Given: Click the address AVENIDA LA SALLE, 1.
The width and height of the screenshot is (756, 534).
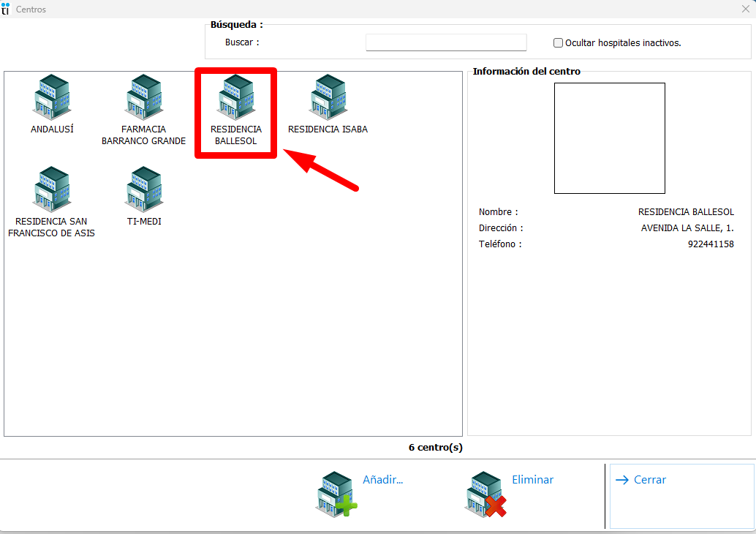Looking at the screenshot, I should (x=687, y=228).
